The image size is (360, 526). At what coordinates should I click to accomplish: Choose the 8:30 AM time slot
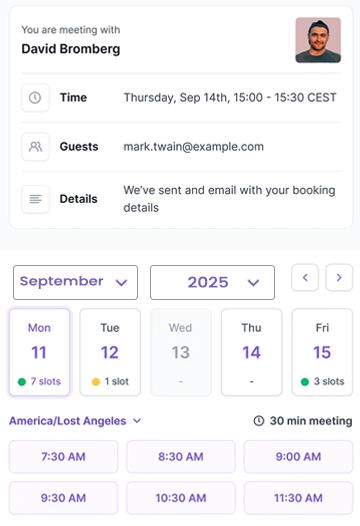coord(181,457)
